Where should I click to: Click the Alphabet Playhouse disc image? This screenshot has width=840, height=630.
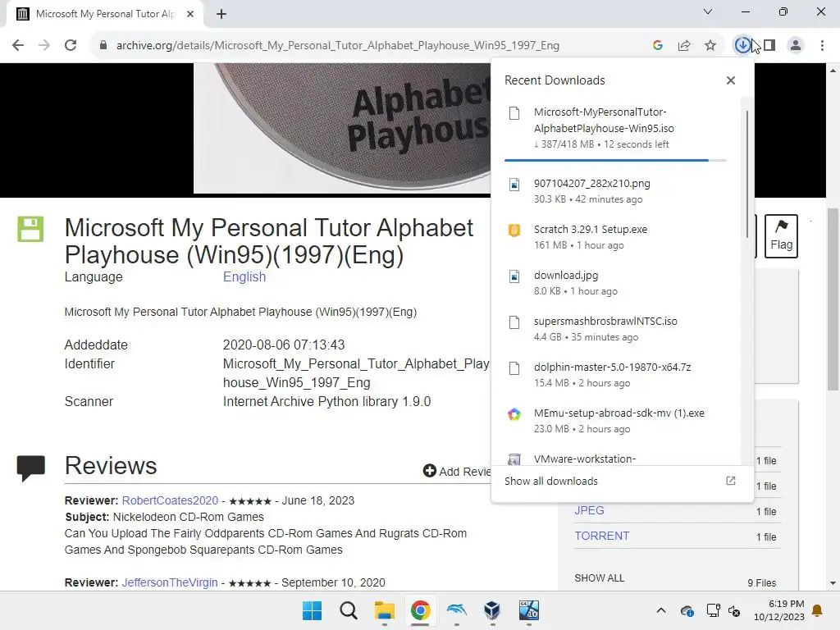click(x=342, y=127)
